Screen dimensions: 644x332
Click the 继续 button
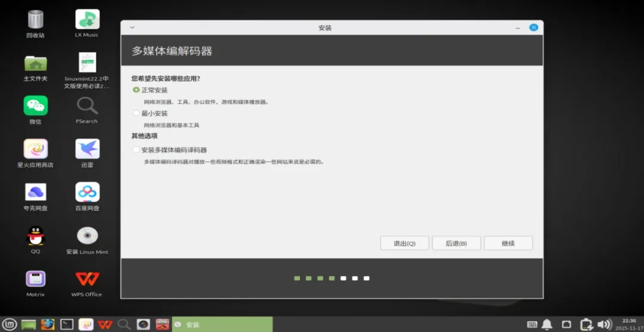pyautogui.click(x=508, y=243)
